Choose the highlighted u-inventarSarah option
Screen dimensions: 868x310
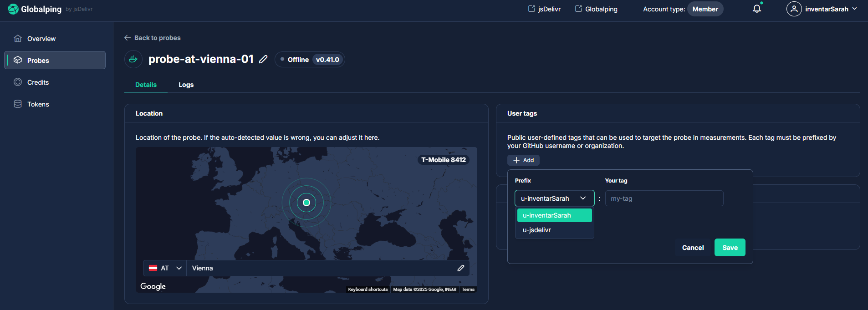[554, 215]
